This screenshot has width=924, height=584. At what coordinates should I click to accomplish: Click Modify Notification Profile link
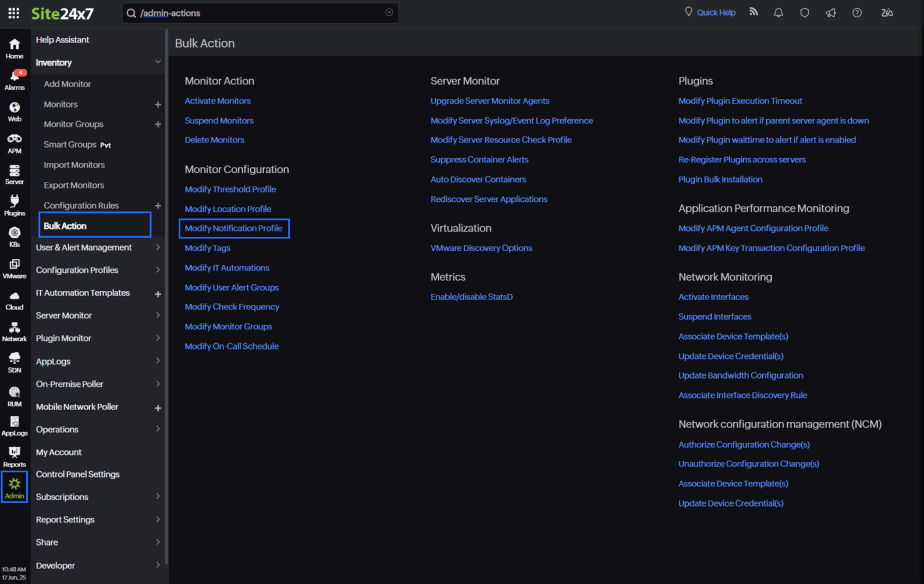pos(233,228)
